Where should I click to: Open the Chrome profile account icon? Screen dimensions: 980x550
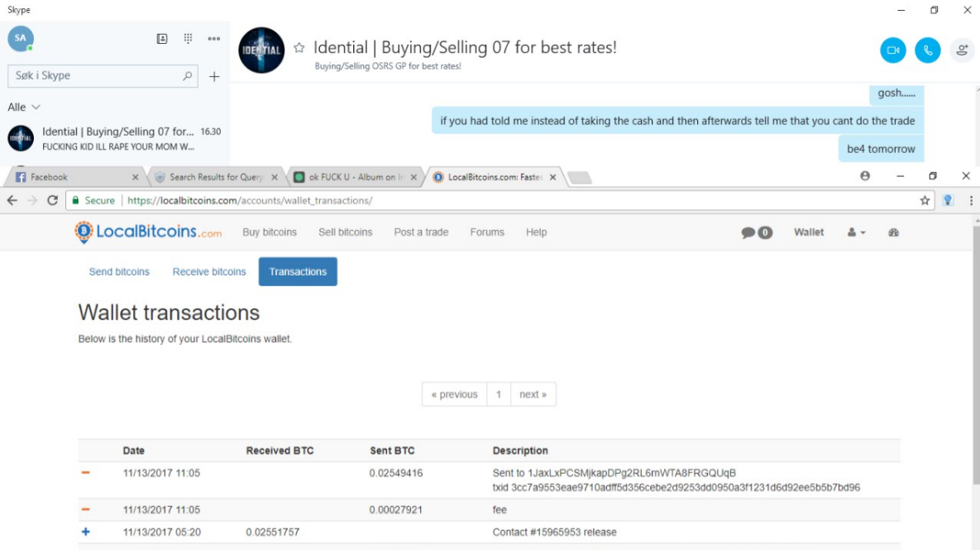click(865, 176)
